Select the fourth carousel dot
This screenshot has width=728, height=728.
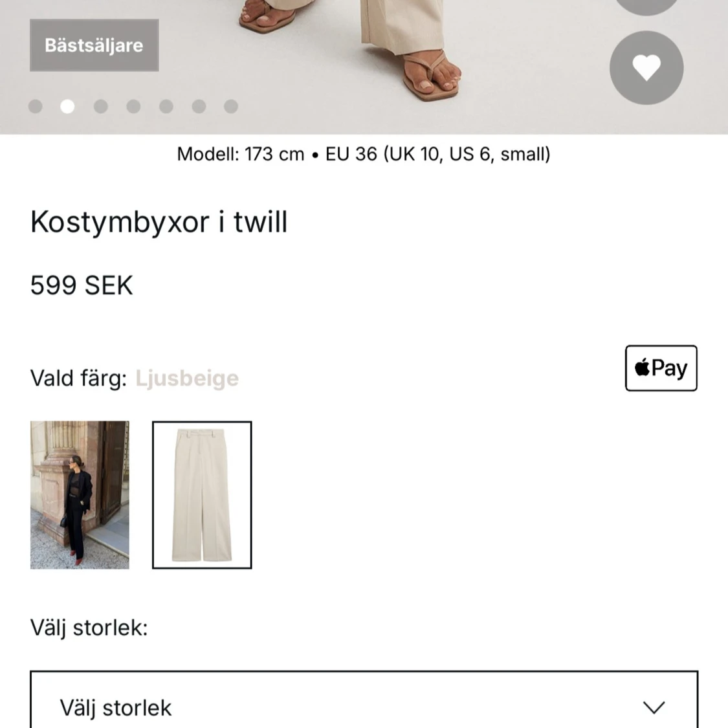tap(133, 106)
